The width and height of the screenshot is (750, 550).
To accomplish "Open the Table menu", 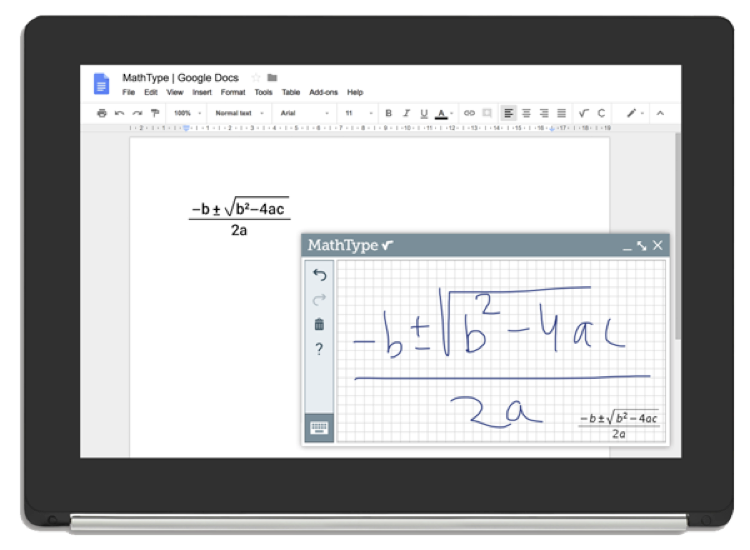I will 290,92.
